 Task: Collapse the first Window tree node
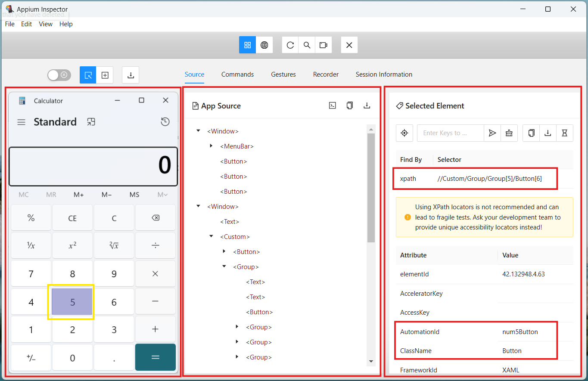click(198, 131)
